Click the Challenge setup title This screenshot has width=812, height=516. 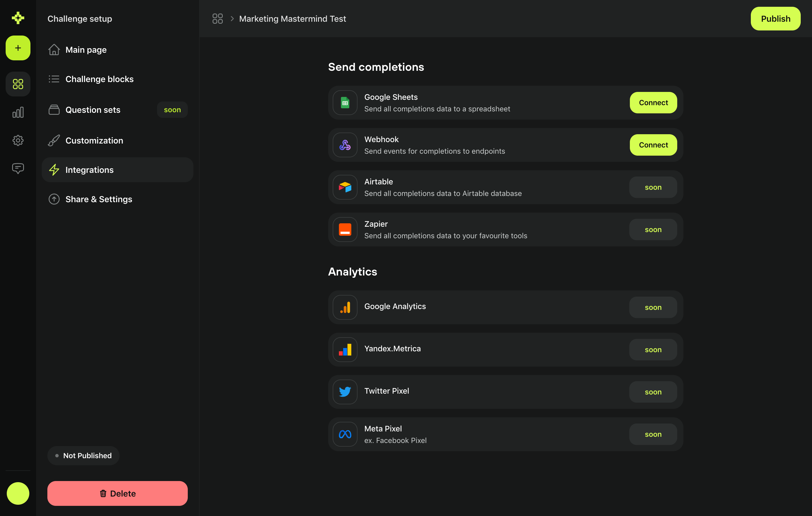80,19
